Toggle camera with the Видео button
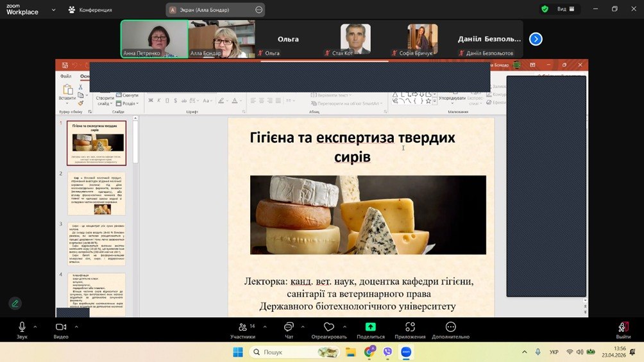The height and width of the screenshot is (362, 644). pyautogui.click(x=61, y=328)
